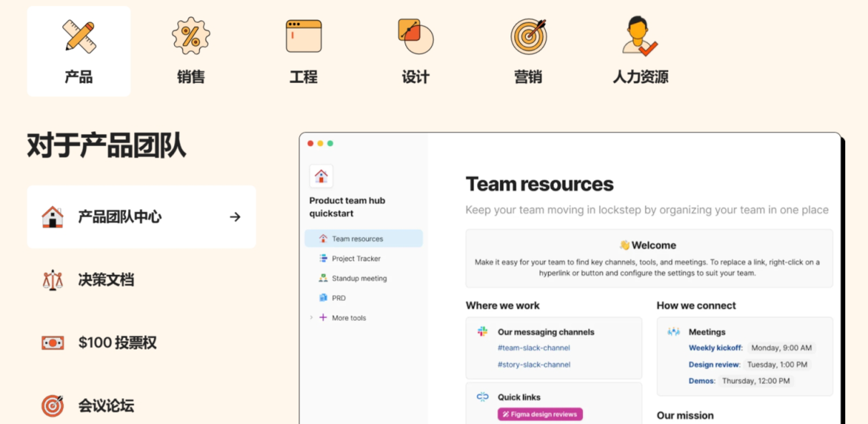
Task: Click the scales icon beside 决策文档
Action: 52,280
